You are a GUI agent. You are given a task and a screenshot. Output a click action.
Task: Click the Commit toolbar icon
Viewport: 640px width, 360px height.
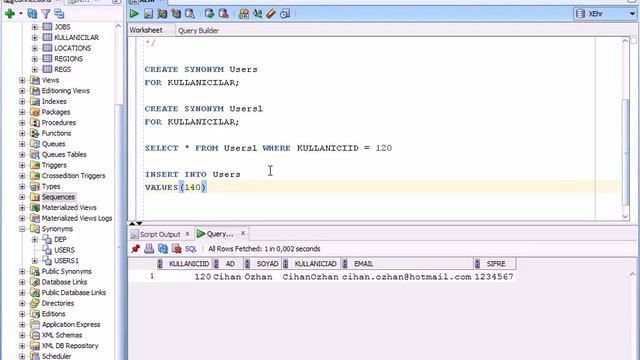209,14
